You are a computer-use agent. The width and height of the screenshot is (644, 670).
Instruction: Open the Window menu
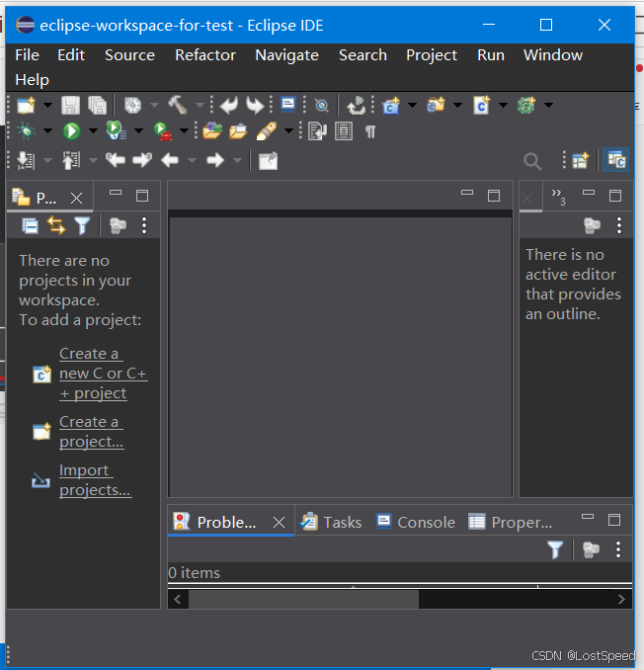[x=553, y=55]
